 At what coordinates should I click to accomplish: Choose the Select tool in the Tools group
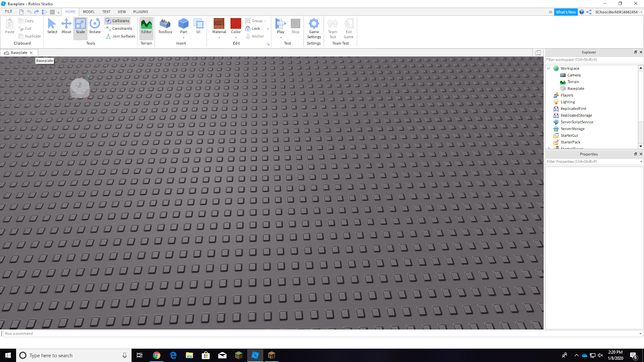(x=52, y=26)
